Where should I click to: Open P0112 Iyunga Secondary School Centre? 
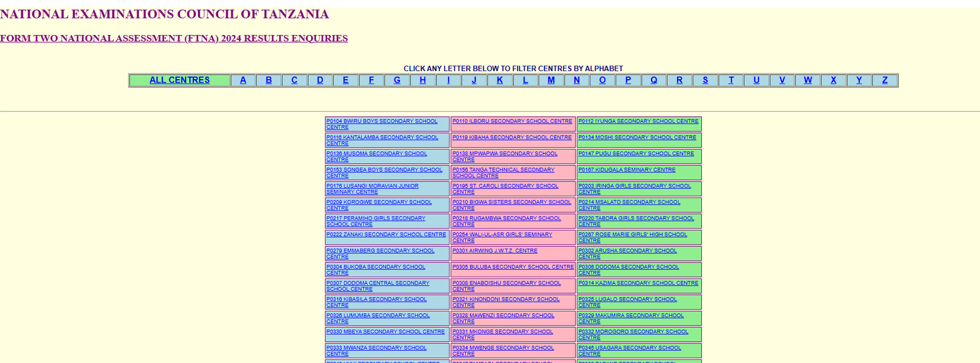(x=638, y=121)
